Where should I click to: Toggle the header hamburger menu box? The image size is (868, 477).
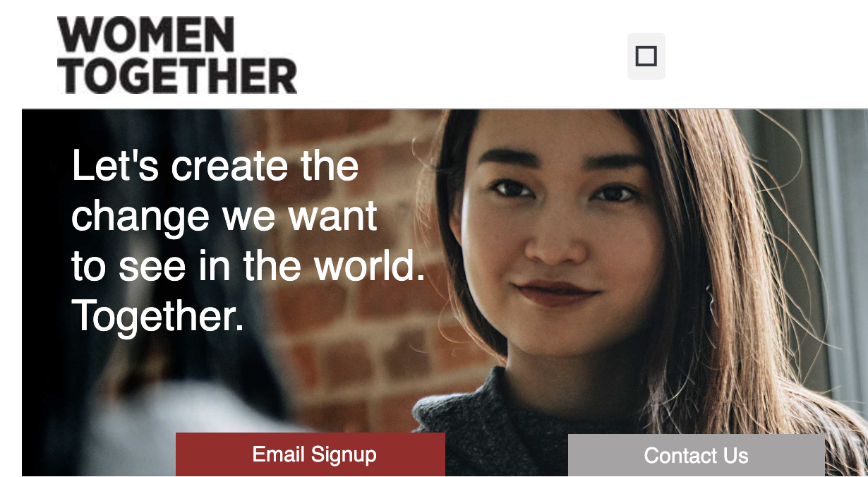tap(646, 56)
